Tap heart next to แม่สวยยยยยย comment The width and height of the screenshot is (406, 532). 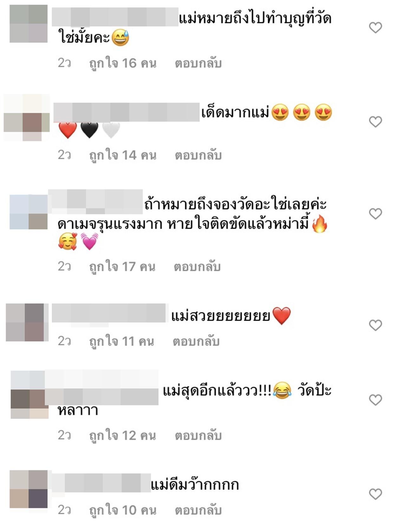[376, 325]
